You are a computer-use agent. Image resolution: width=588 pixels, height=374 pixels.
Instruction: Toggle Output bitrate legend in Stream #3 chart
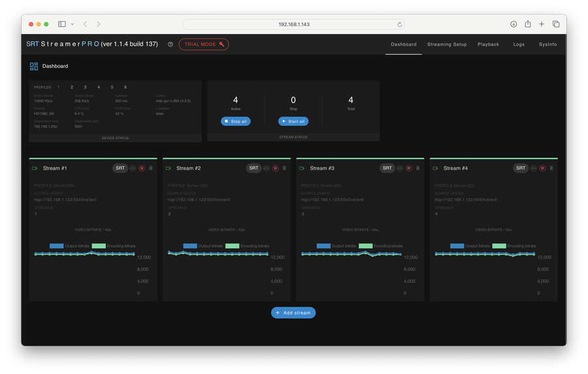point(336,246)
